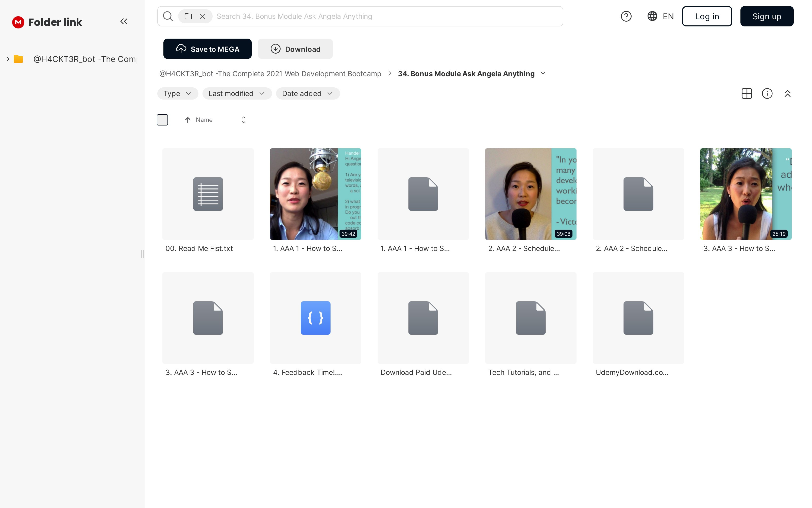Image resolution: width=812 pixels, height=508 pixels.
Task: Click file icon of Tech Tutorials, and ...
Action: coord(531,318)
